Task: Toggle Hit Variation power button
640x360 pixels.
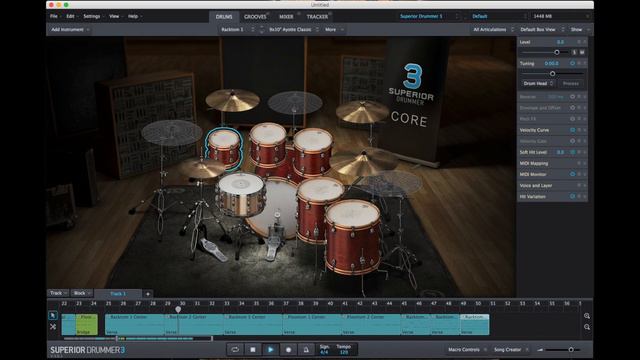Action: click(572, 196)
